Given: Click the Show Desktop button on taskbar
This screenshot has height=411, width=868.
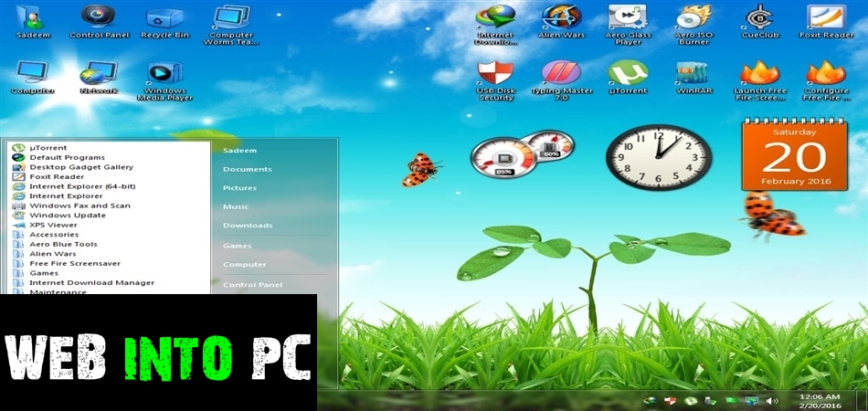Looking at the screenshot, I should pos(862,400).
